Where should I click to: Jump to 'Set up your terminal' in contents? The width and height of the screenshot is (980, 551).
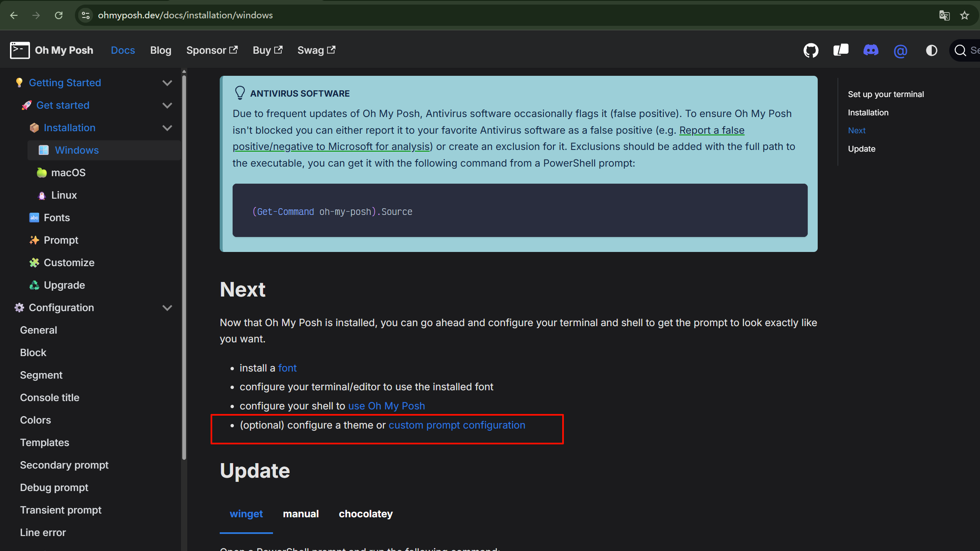(x=886, y=95)
